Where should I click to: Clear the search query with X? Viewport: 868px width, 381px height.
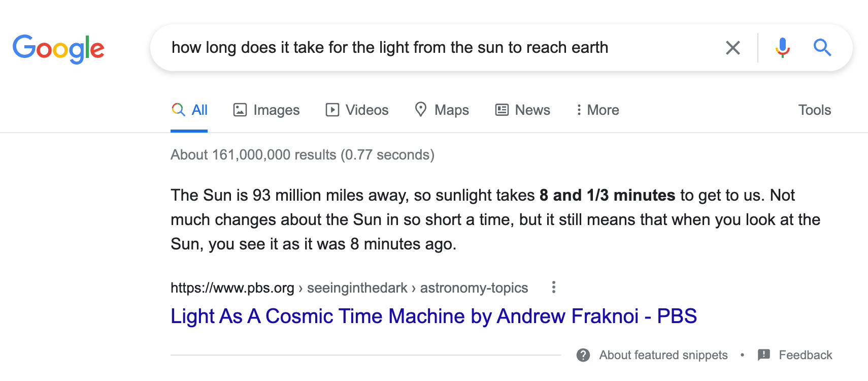coord(732,48)
